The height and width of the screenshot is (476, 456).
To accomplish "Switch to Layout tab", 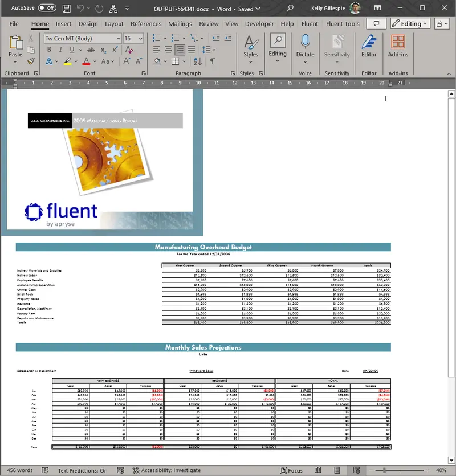I will tap(114, 24).
